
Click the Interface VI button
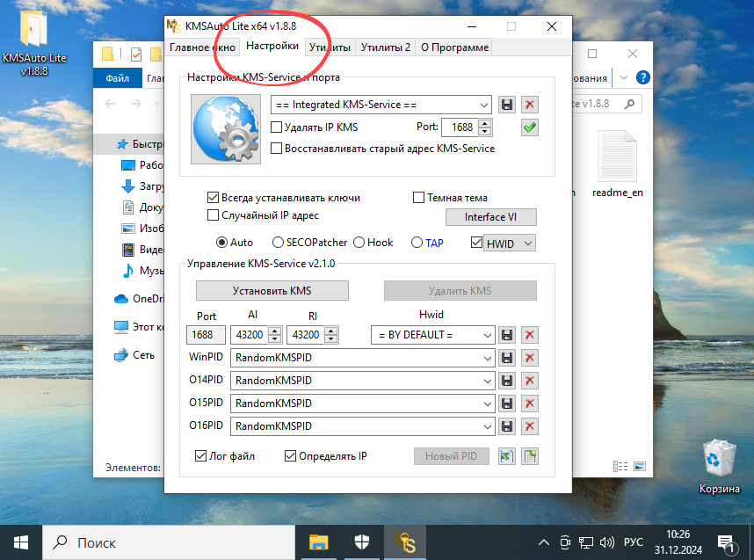tap(490, 216)
